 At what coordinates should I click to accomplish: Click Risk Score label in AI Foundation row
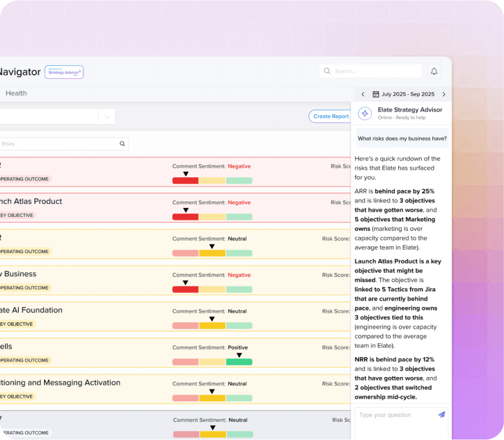[336, 311]
